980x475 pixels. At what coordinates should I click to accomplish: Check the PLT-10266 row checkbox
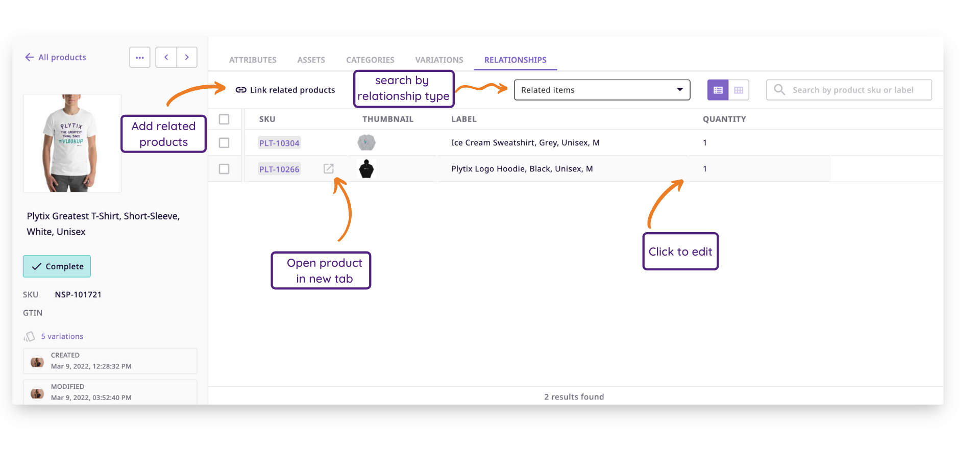point(224,169)
